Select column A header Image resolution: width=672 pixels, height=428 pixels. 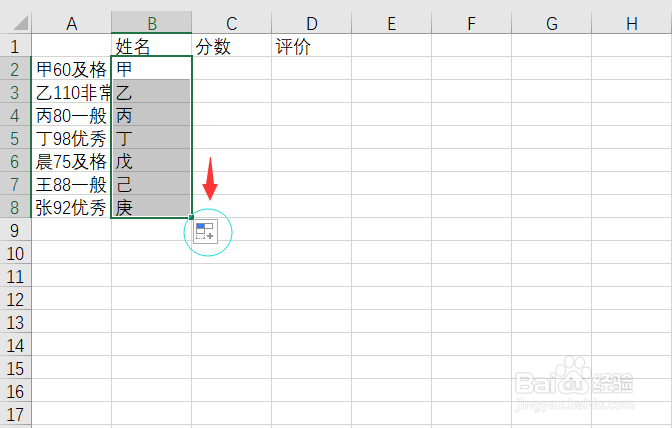point(72,23)
